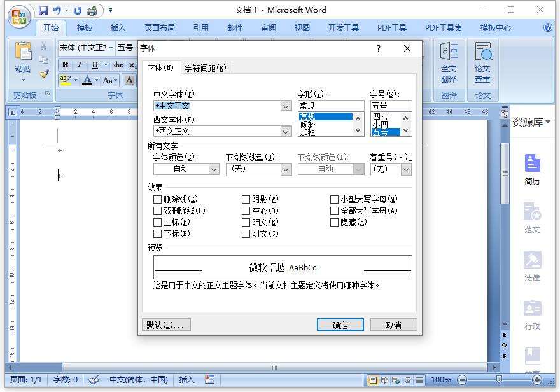This screenshot has height=392, width=560.
Task: Click the Office button orb
Action: pos(19,17)
